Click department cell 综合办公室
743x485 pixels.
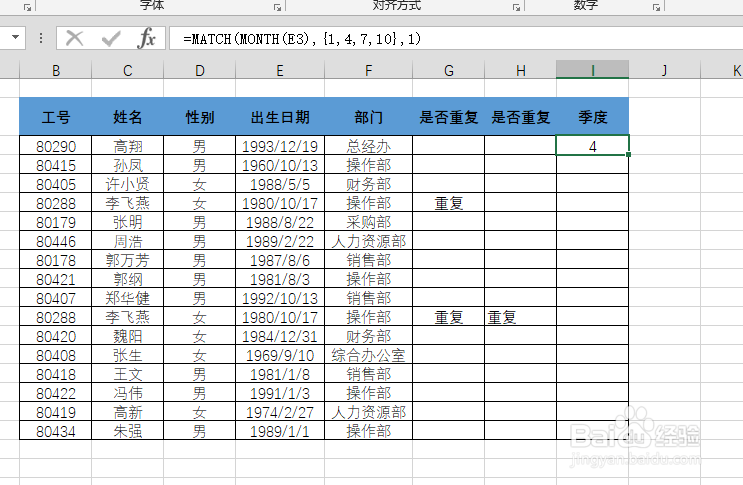(x=369, y=355)
